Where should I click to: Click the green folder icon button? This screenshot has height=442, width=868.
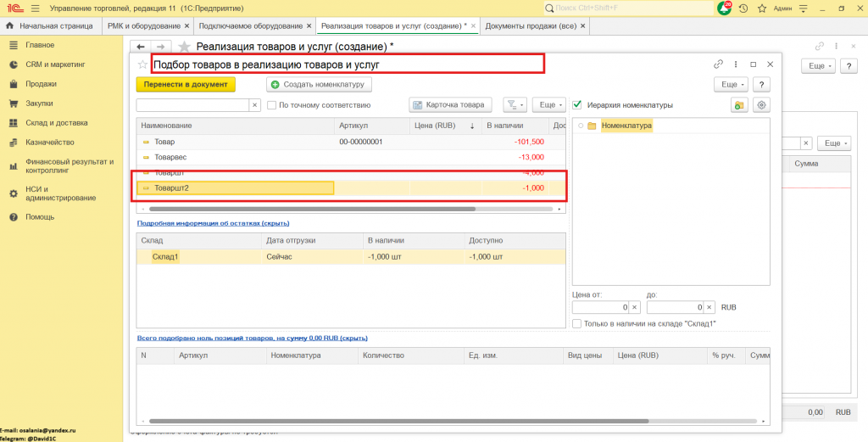click(739, 105)
